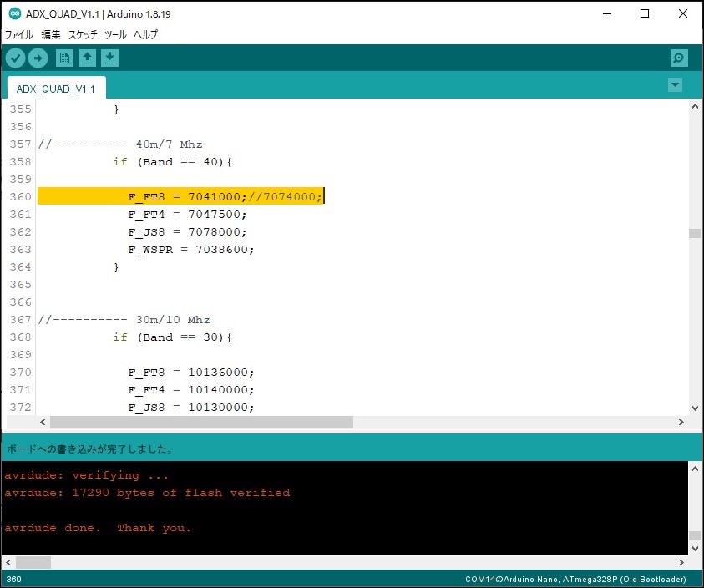
Task: Click the line F_JS8 = 10130000;
Action: [x=190, y=407]
